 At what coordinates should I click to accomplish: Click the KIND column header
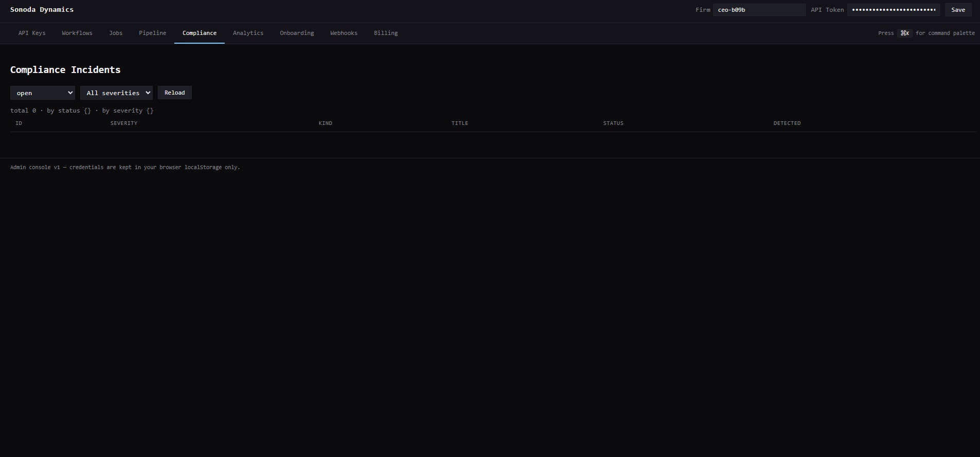(x=325, y=123)
